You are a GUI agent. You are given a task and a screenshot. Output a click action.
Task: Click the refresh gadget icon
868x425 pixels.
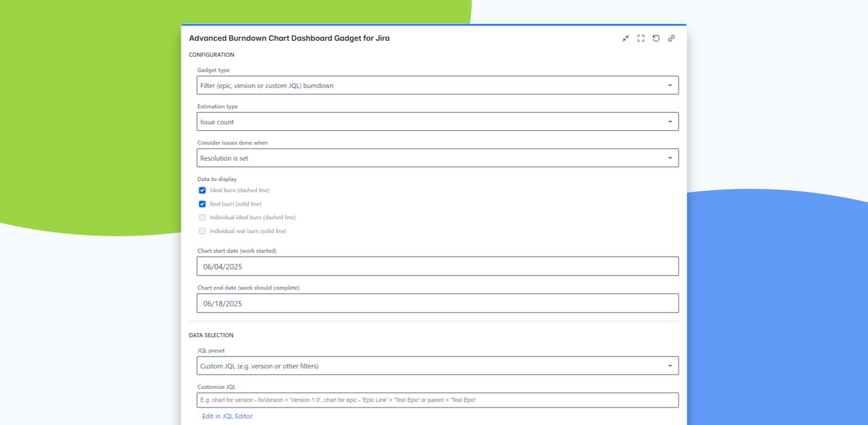pos(656,38)
